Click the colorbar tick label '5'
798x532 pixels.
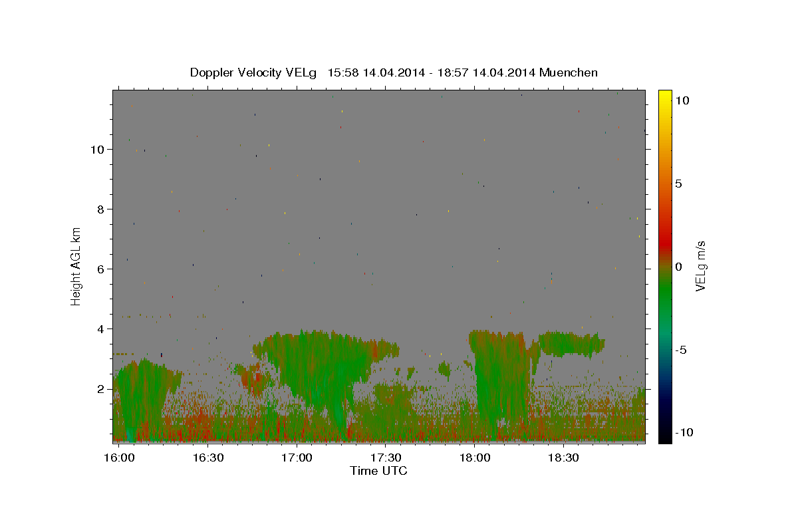tap(678, 184)
